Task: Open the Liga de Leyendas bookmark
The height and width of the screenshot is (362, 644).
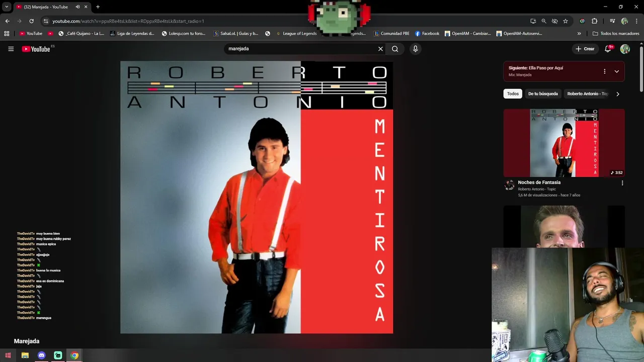Action: 132,34
